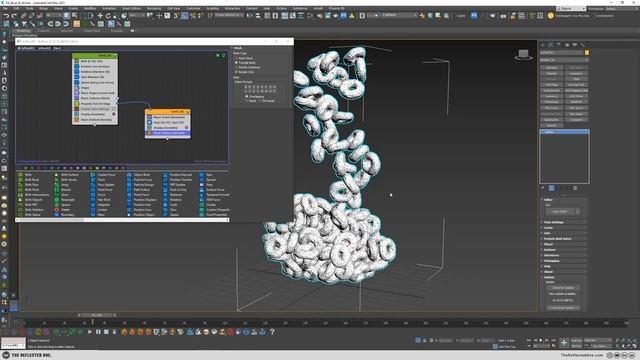Select the Overlapping filter radio button

click(255, 96)
